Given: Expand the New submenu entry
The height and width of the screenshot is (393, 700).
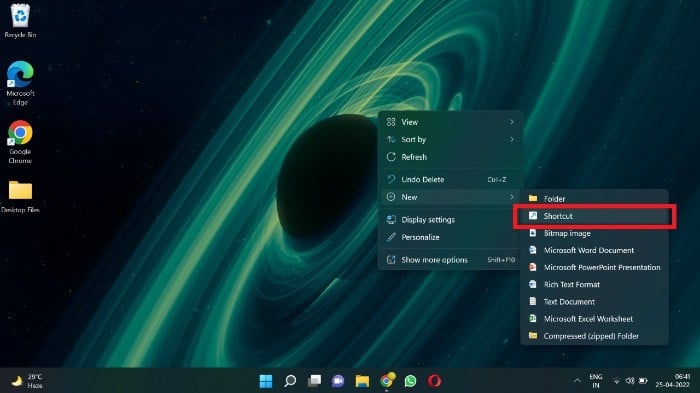Looking at the screenshot, I should [x=450, y=197].
